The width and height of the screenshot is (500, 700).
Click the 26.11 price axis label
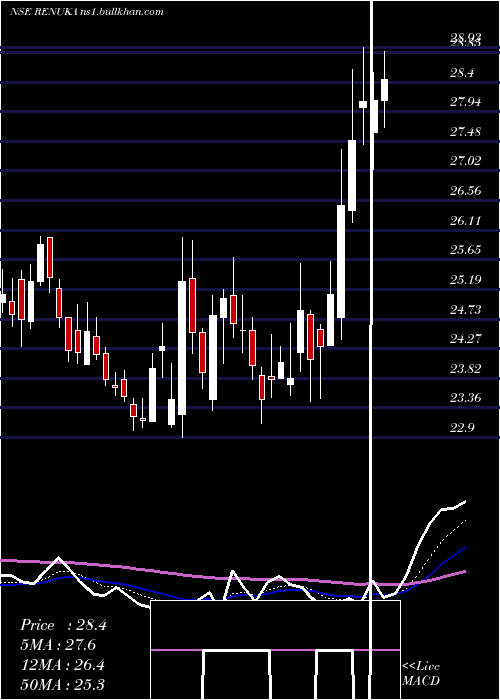[465, 221]
